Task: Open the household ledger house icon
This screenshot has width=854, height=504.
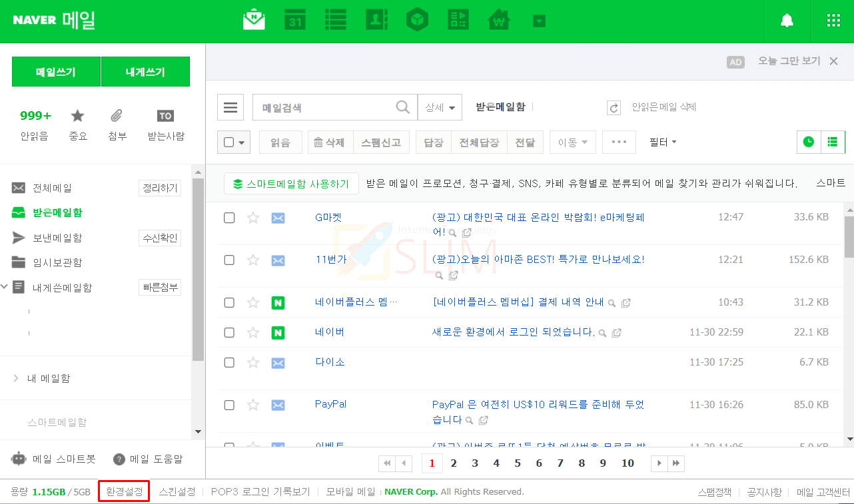Action: (x=499, y=20)
